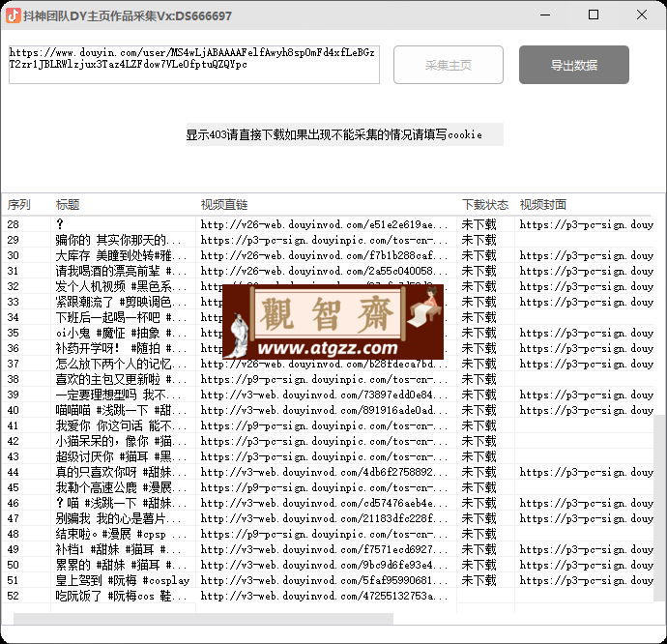
Task: Select row titled 一定要理想型吗 我不
Action: click(328, 395)
